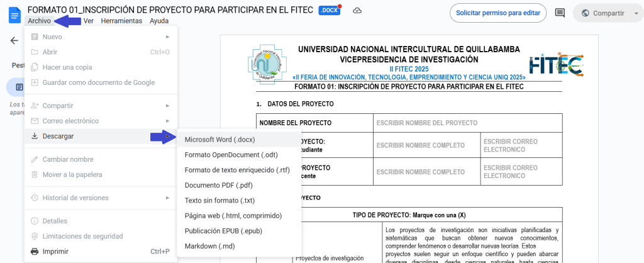Click Solicitar permiso para editar button
The width and height of the screenshot is (644, 263).
tap(497, 13)
